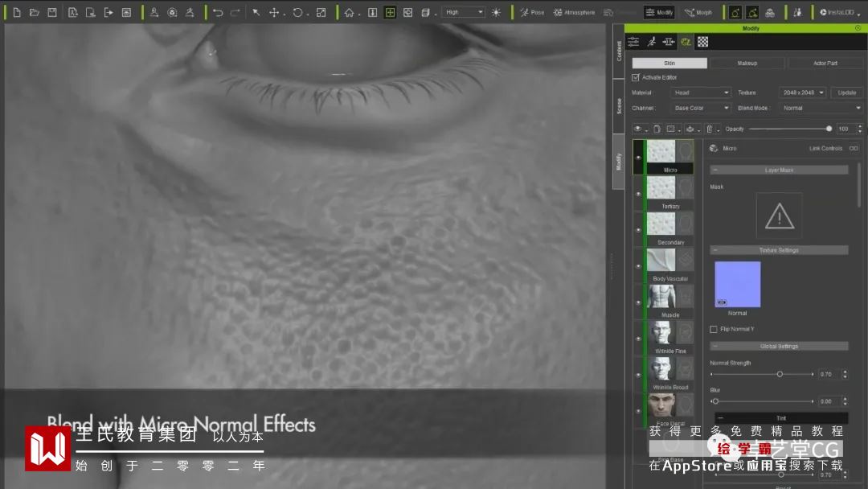The height and width of the screenshot is (489, 868).
Task: Hide the Body Vascular layer
Action: coord(638,266)
